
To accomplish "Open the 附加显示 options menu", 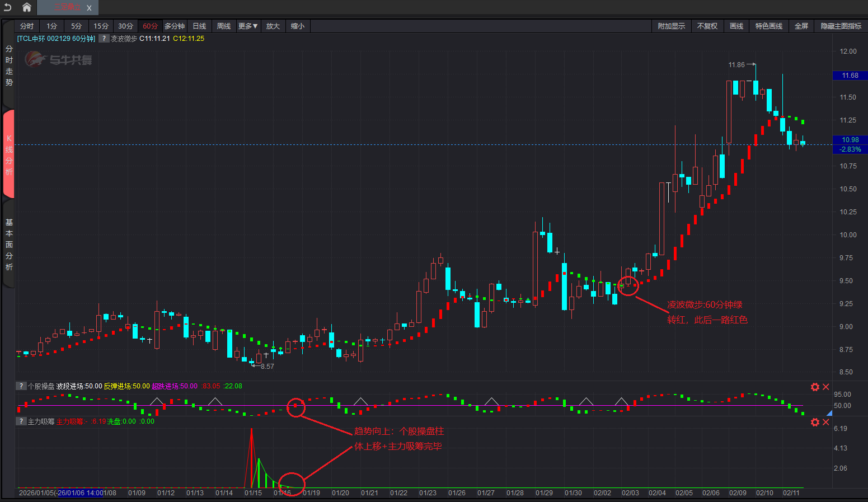I will [x=671, y=26].
